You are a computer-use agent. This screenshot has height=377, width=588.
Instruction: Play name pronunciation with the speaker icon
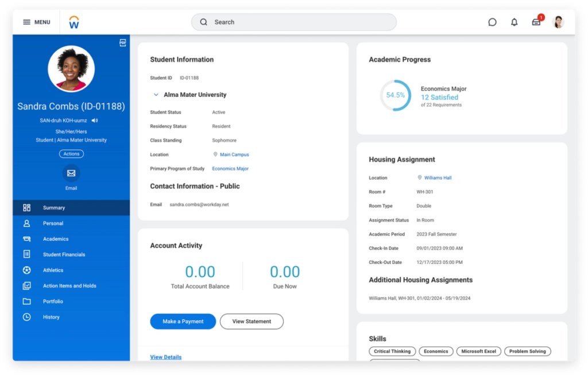pos(94,121)
